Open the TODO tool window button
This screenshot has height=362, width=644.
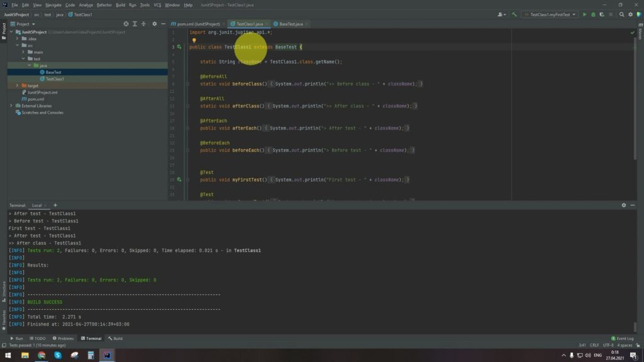coord(37,339)
